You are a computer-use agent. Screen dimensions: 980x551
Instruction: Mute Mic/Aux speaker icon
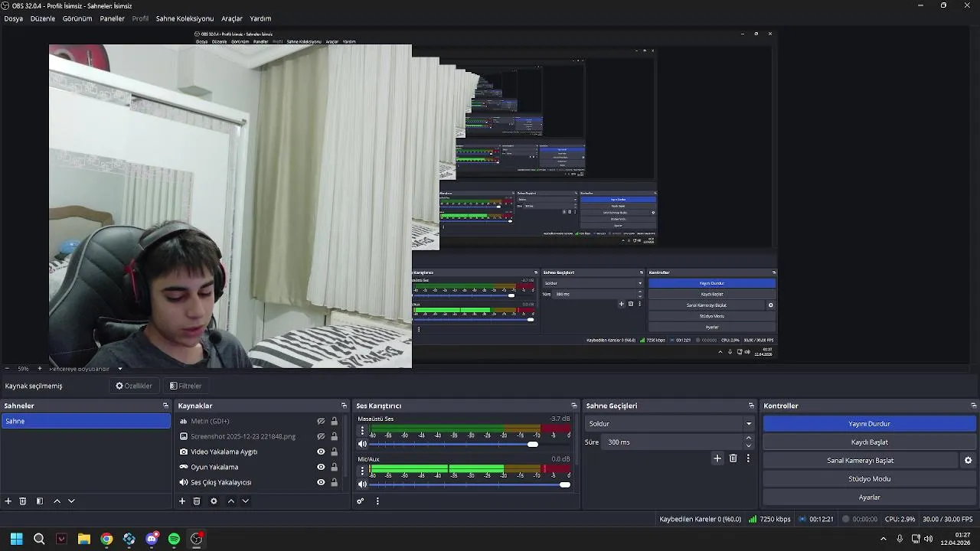coord(363,484)
